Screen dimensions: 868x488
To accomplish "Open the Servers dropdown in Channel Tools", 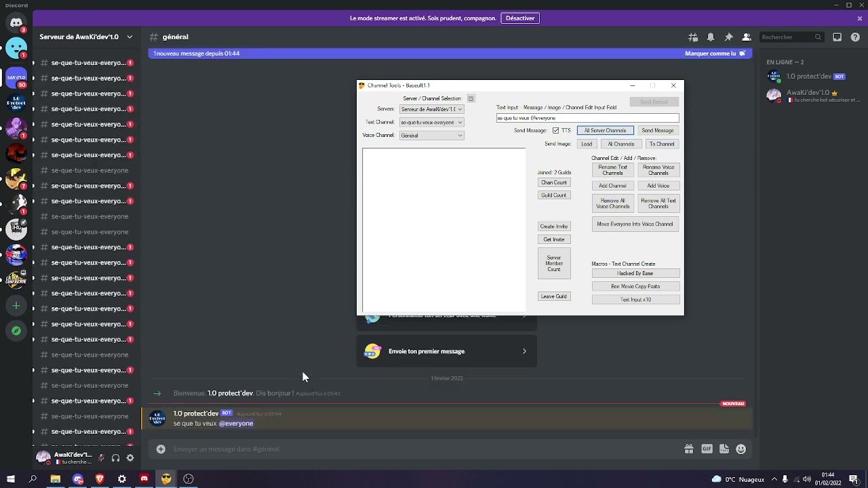I will pyautogui.click(x=431, y=109).
